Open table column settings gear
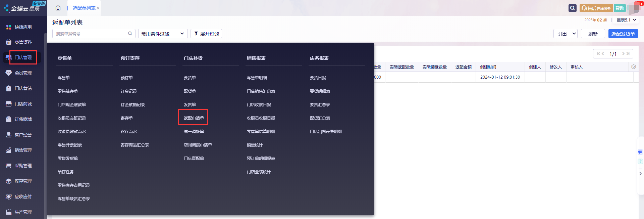 click(634, 67)
